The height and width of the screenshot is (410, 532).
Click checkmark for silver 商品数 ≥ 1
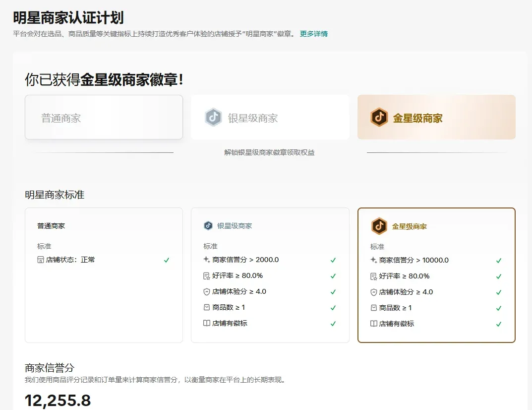(333, 308)
